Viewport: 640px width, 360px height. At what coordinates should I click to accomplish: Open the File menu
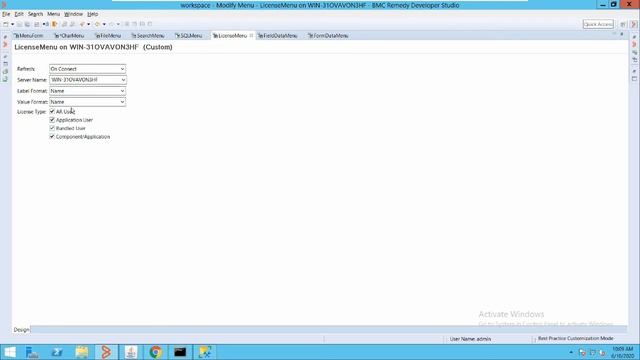click(x=6, y=14)
